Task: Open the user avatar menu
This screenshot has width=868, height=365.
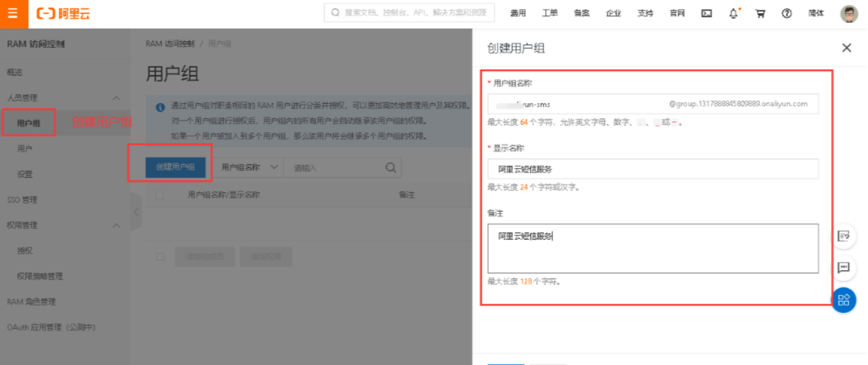Action: click(x=849, y=13)
